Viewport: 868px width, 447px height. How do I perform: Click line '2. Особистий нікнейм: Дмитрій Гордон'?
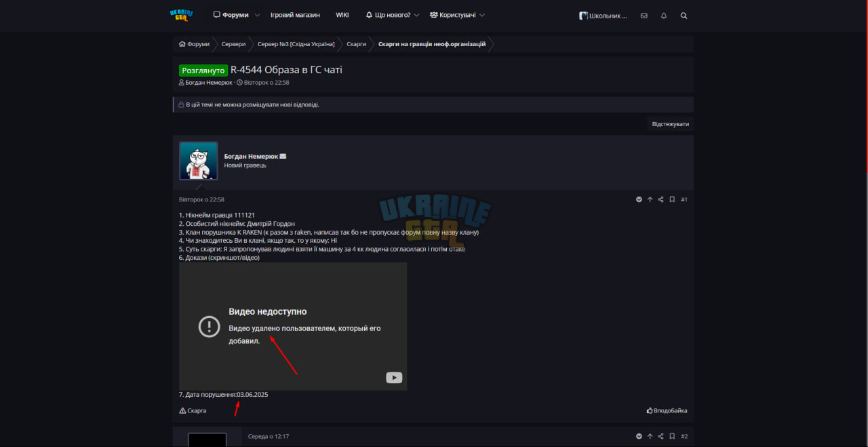pyautogui.click(x=237, y=224)
